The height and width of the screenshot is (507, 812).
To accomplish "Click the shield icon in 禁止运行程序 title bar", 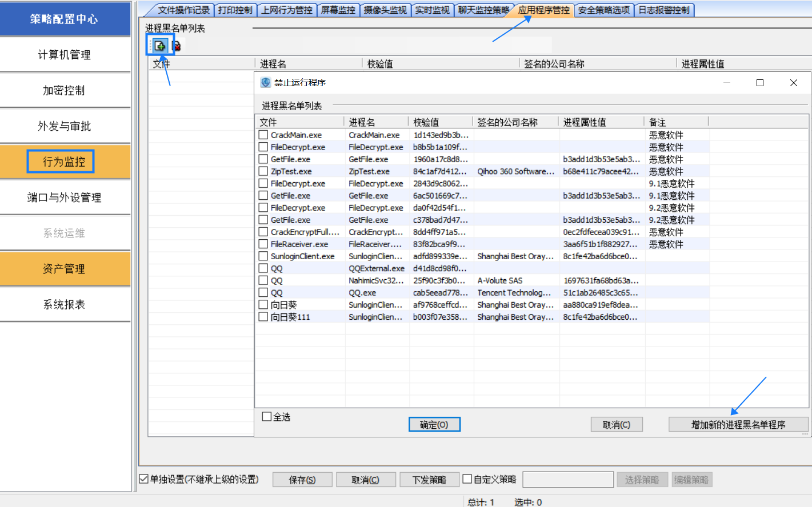I will point(266,83).
